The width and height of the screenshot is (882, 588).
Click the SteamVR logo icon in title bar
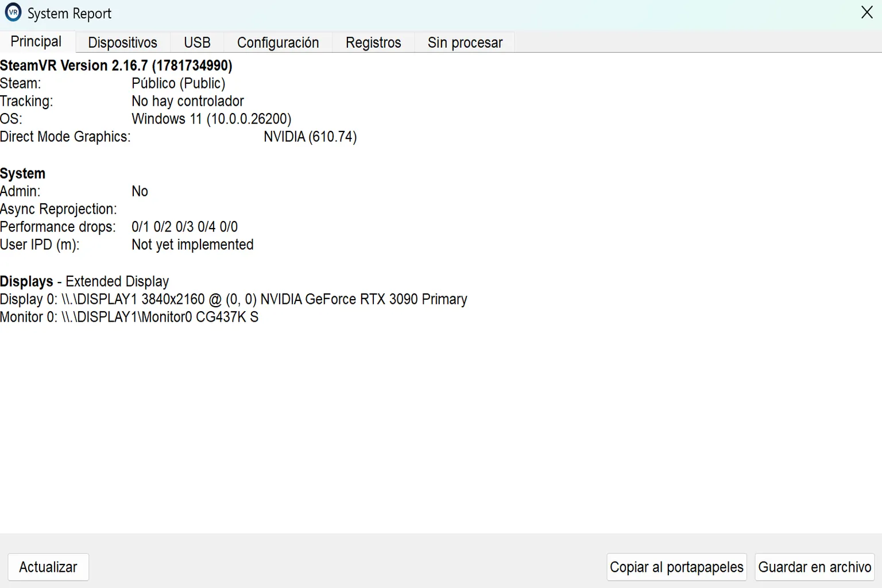click(13, 12)
